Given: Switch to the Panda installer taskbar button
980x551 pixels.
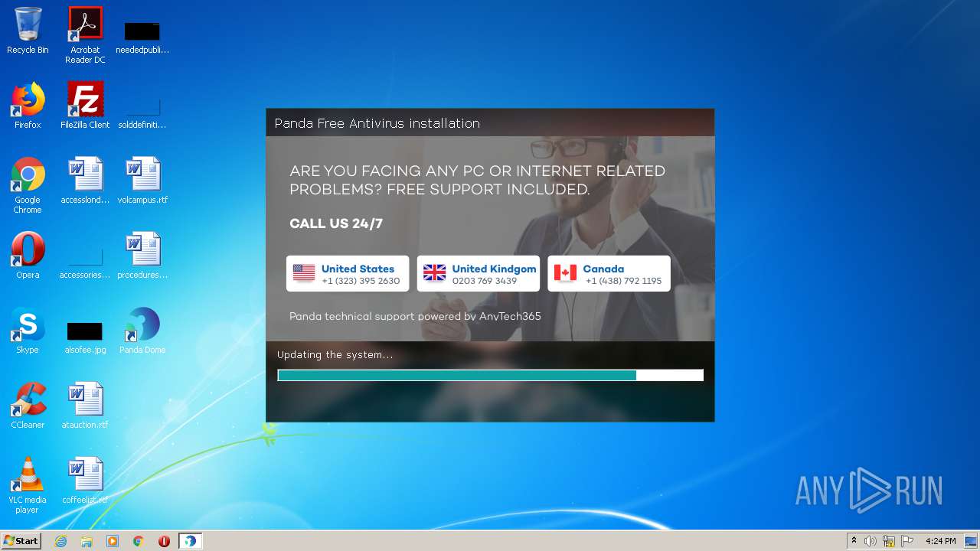Looking at the screenshot, I should [x=190, y=541].
